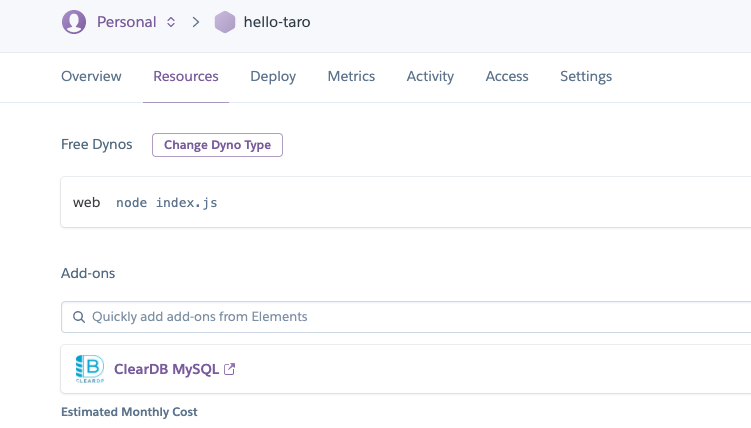This screenshot has width=751, height=428.
Task: Switch to the Deploy tab
Action: (273, 76)
